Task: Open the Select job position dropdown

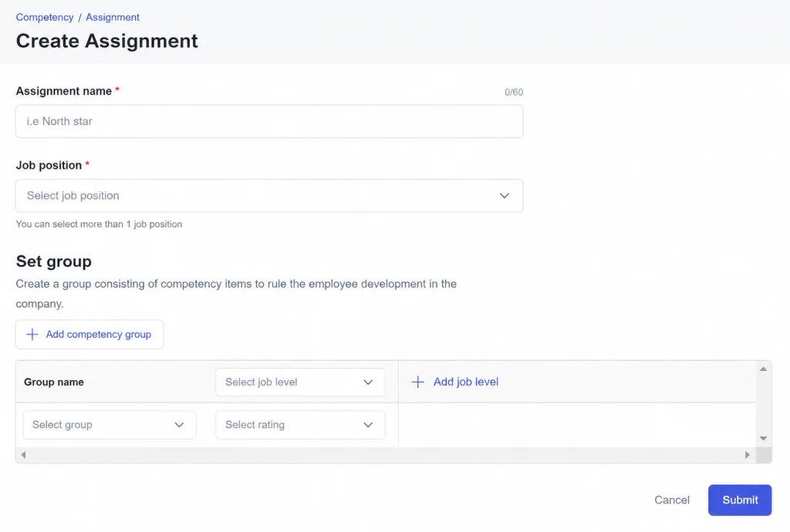Action: [269, 195]
